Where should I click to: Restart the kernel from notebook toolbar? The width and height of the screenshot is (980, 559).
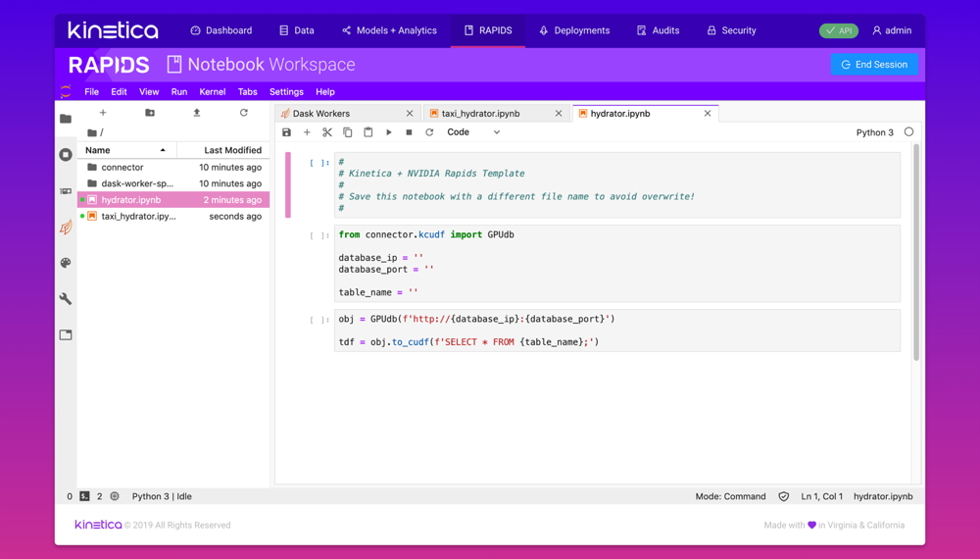tap(429, 132)
